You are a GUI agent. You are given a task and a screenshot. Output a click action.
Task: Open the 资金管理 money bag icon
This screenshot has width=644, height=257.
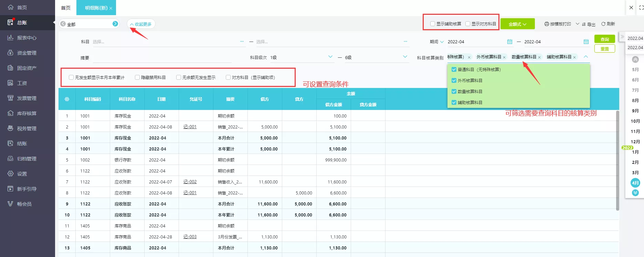10,53
